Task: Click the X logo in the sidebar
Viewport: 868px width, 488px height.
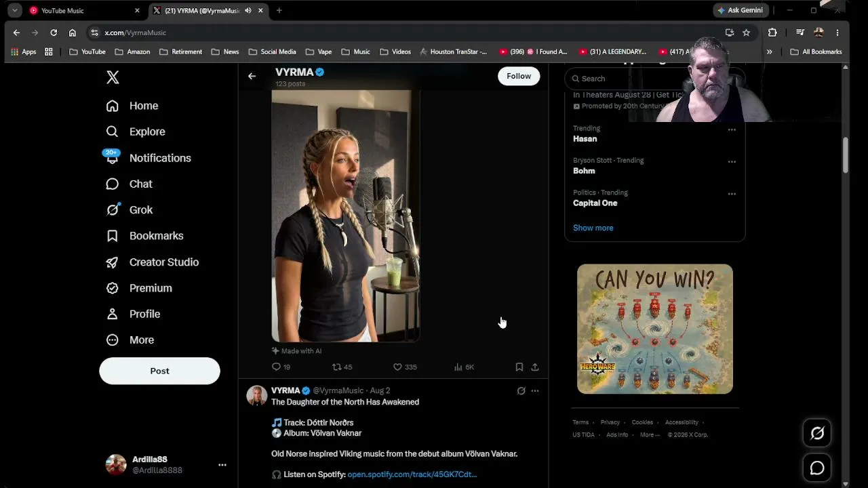Action: point(113,77)
